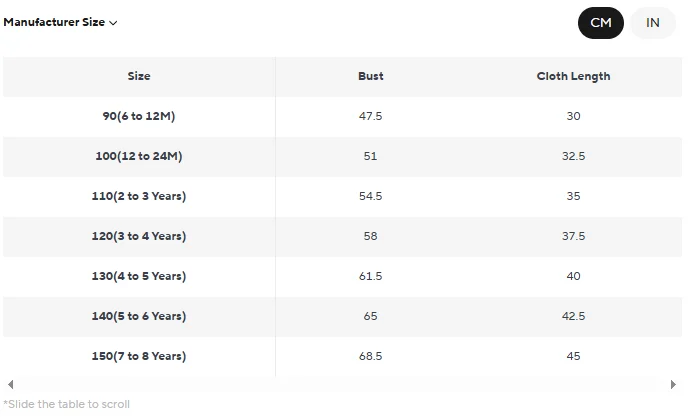Viewport: 692px width, 417px height.
Task: Switch measurement units to IN
Action: point(653,23)
